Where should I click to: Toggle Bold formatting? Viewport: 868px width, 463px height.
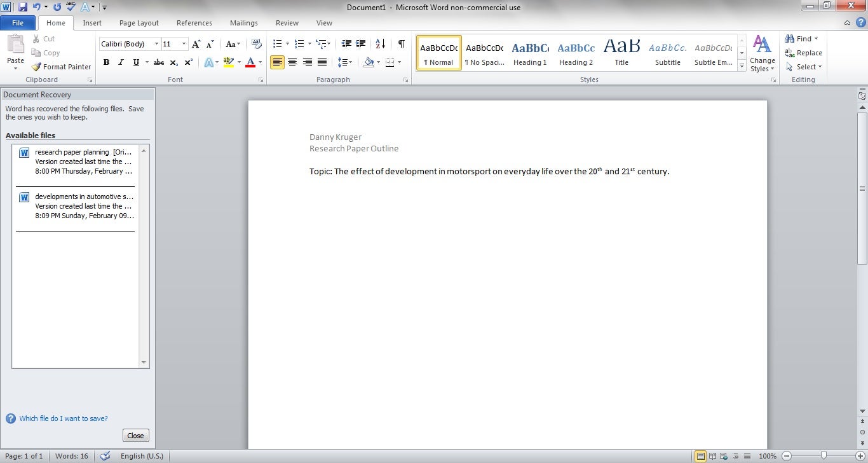click(106, 62)
